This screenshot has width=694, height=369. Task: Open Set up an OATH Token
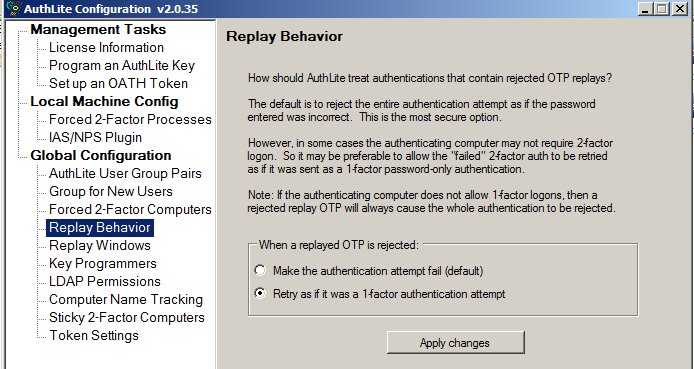click(x=118, y=83)
